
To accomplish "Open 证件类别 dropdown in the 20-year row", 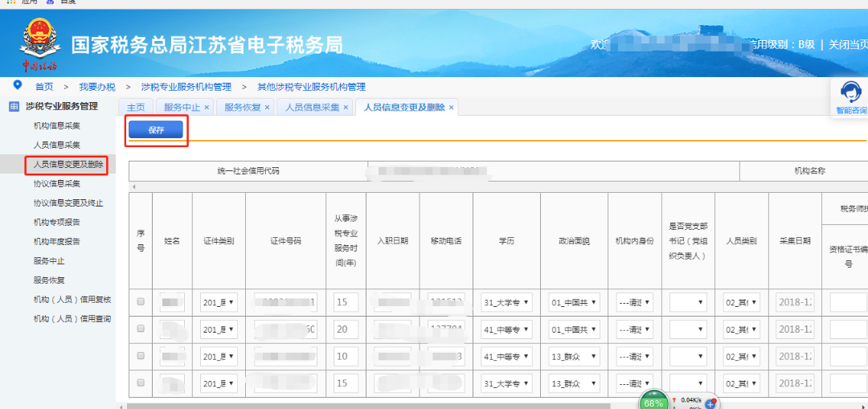I will [219, 329].
